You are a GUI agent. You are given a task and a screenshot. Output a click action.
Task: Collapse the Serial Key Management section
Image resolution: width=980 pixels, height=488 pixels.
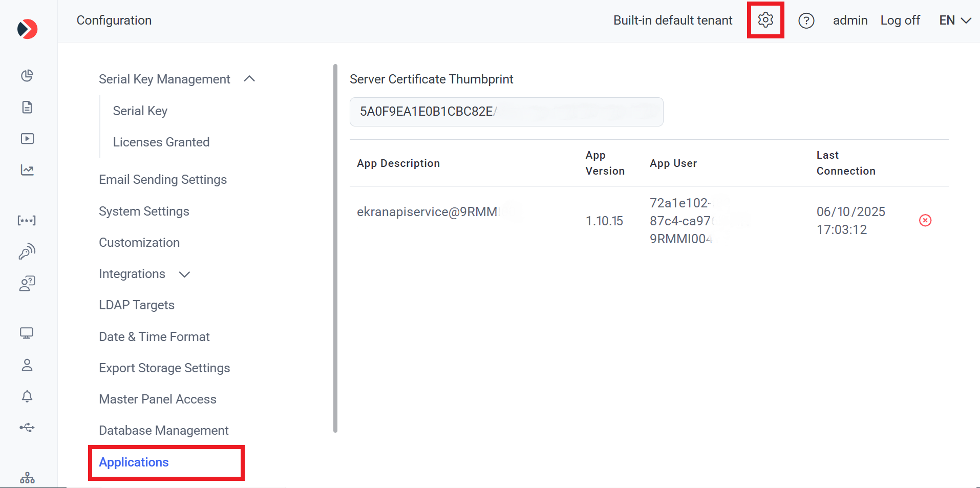249,79
